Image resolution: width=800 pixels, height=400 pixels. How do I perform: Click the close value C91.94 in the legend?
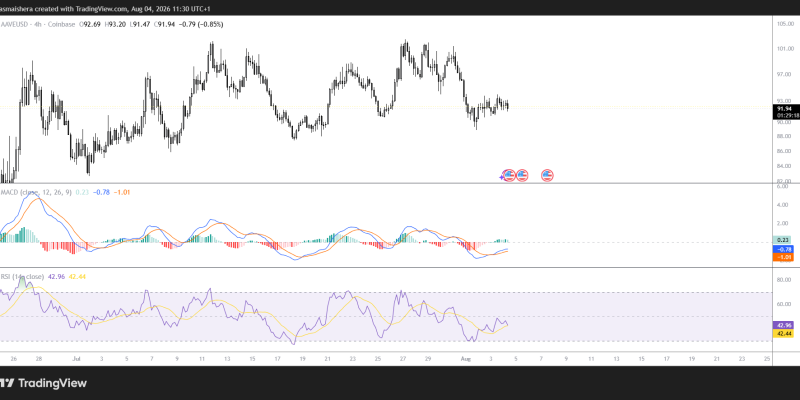(163, 24)
